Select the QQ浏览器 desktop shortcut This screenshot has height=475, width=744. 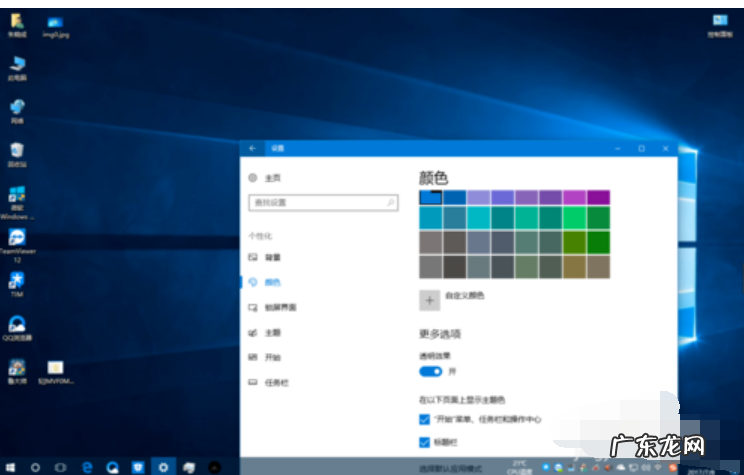coord(17,328)
